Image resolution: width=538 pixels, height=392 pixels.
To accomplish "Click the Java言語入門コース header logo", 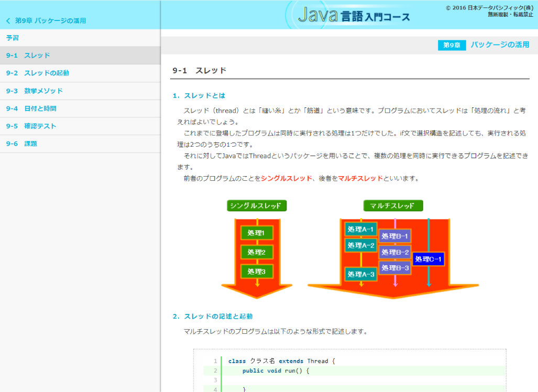I will coord(354,16).
